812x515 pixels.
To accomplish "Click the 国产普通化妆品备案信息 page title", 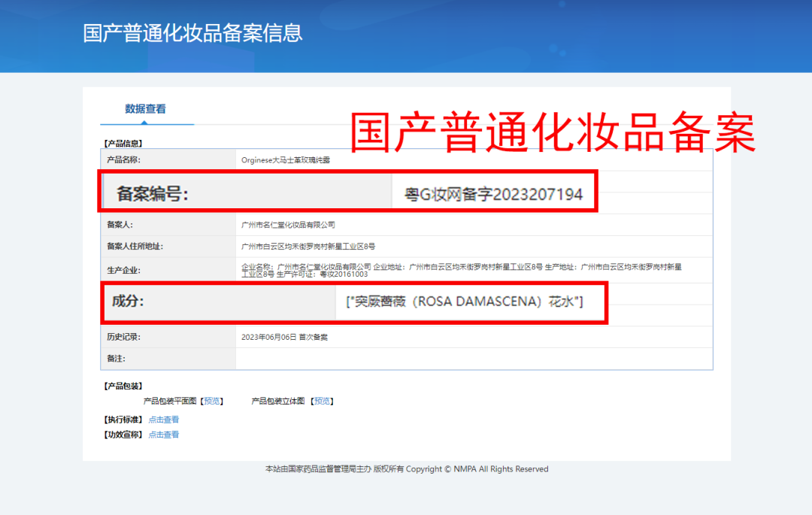I will tap(192, 32).
